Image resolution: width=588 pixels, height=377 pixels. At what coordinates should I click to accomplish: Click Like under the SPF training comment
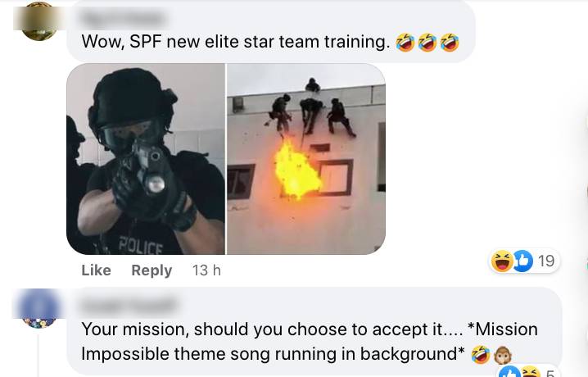click(96, 270)
